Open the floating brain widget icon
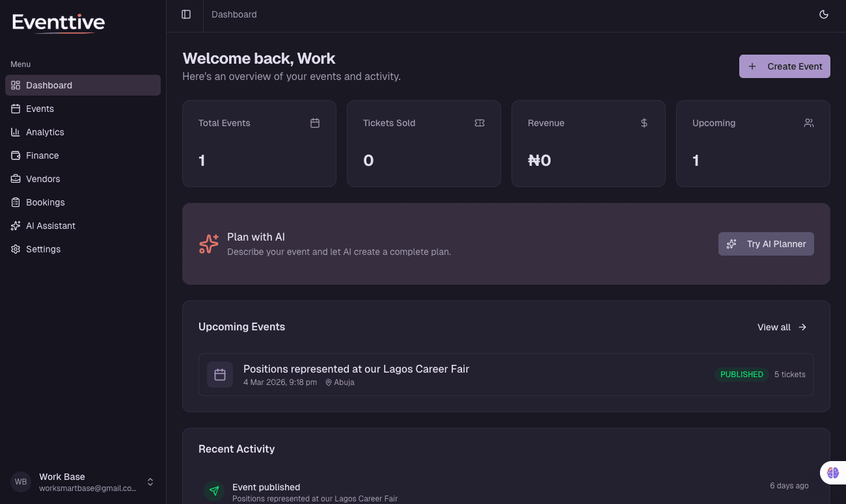The image size is (846, 504). point(833,473)
